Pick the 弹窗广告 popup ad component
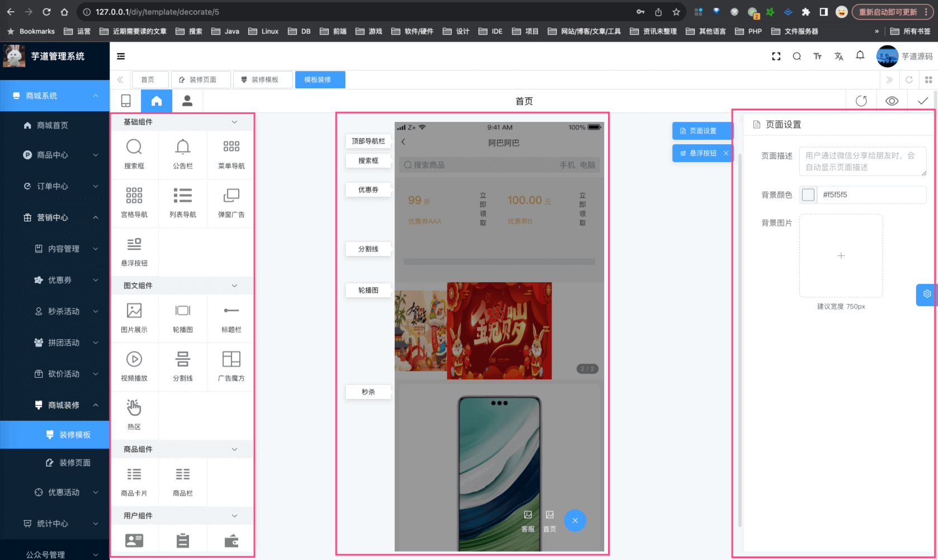Viewport: 938px width, 560px height. 231,202
